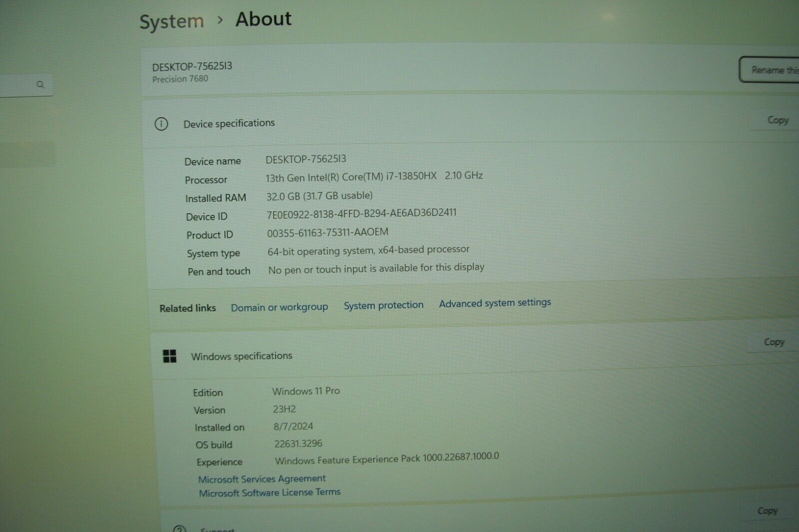This screenshot has height=532, width=799.
Task: Select version value 23H2
Action: [284, 409]
